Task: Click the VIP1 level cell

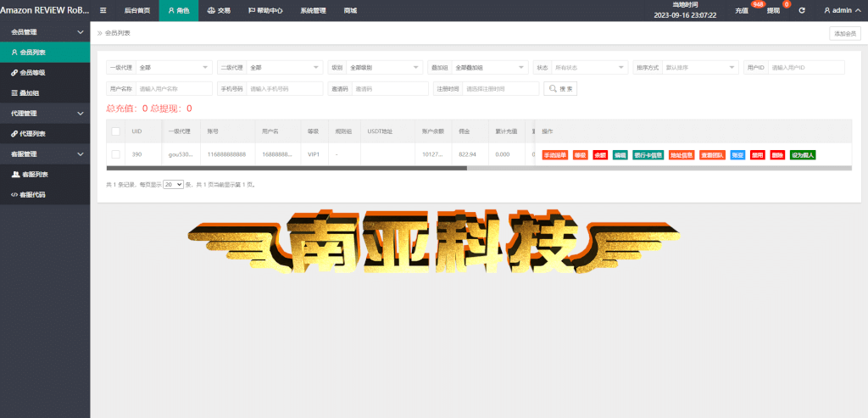Action: pos(314,154)
